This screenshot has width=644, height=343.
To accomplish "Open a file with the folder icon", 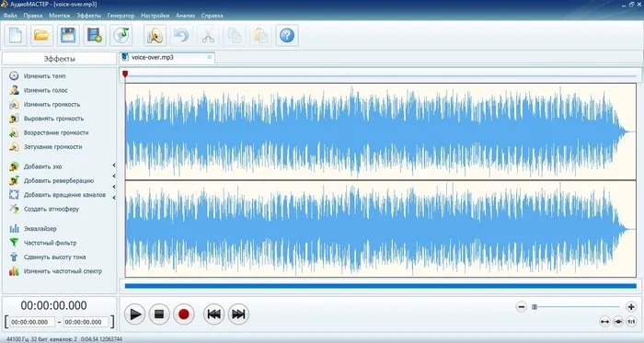I will (41, 35).
